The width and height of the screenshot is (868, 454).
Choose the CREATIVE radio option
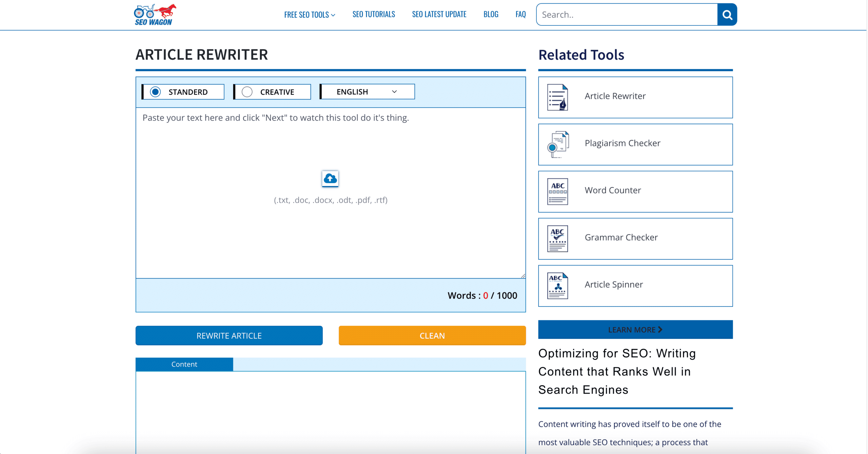tap(247, 92)
